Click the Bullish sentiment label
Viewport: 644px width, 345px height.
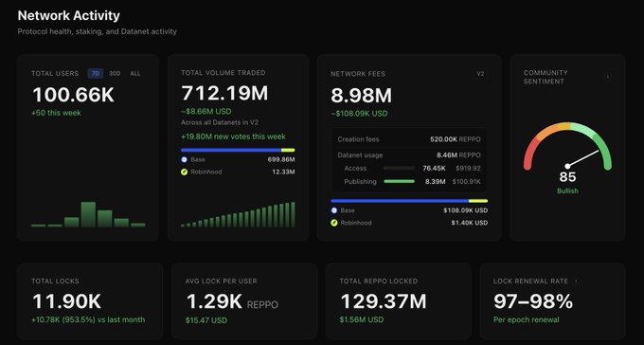click(567, 191)
